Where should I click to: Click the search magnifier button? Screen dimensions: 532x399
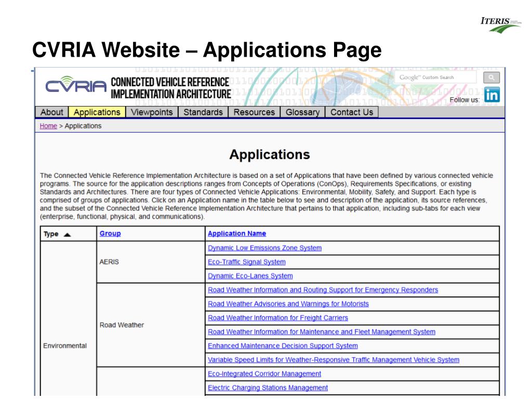coord(491,78)
